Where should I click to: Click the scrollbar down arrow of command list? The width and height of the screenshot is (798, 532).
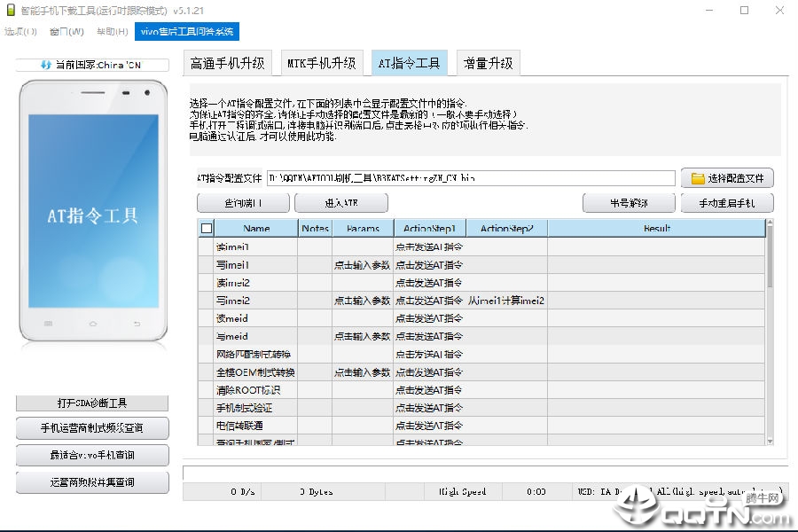coord(770,442)
